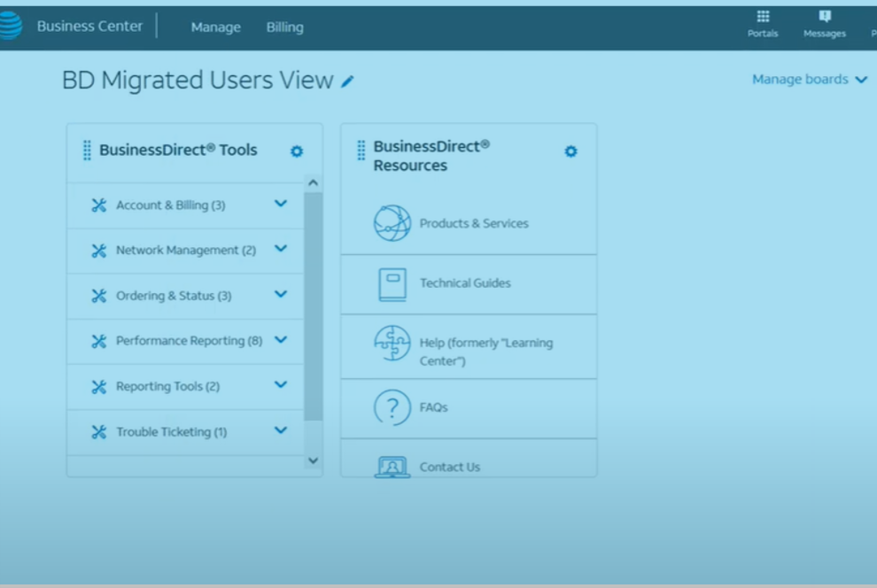Open the Portals grid icon
This screenshot has width=877, height=588.
point(763,16)
